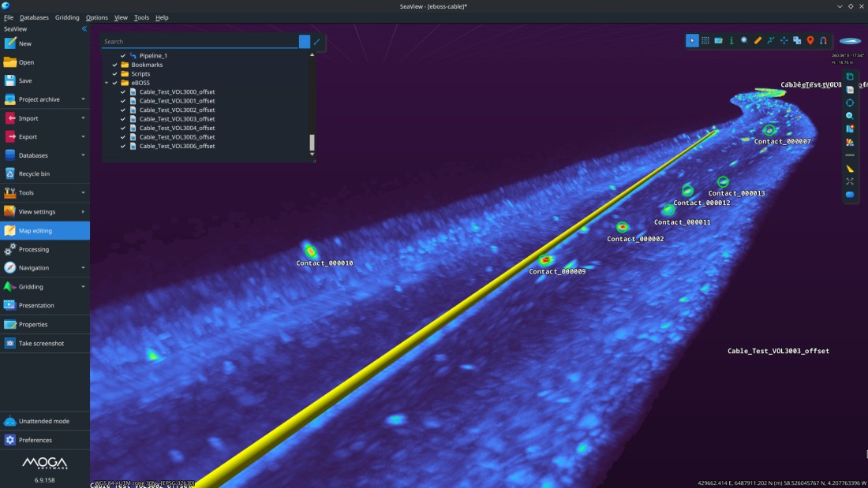Expand the Project archive dropdown arrow
Image resolution: width=868 pixels, height=488 pixels.
(x=83, y=99)
